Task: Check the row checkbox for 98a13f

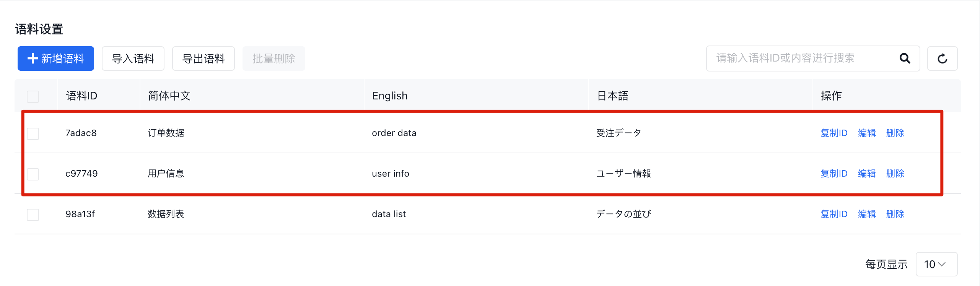Action: 33,214
